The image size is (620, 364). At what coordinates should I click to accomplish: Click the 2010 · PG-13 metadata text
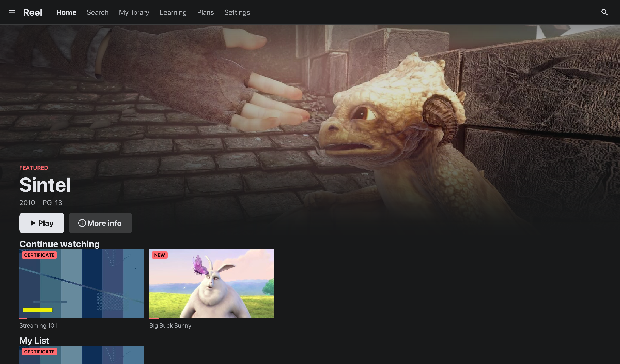click(41, 203)
